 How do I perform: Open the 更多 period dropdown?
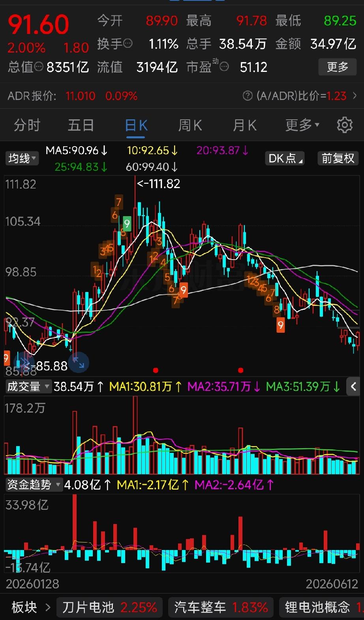(x=302, y=125)
